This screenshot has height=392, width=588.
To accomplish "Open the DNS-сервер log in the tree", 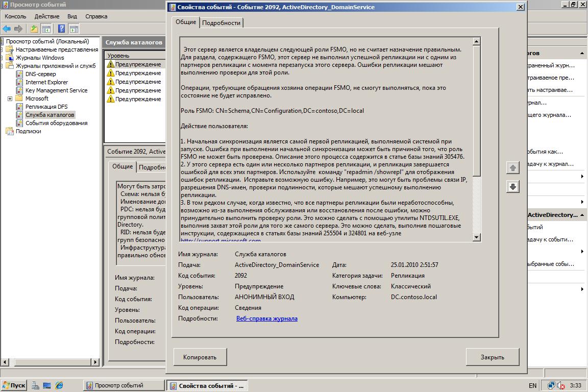I will [x=40, y=74].
